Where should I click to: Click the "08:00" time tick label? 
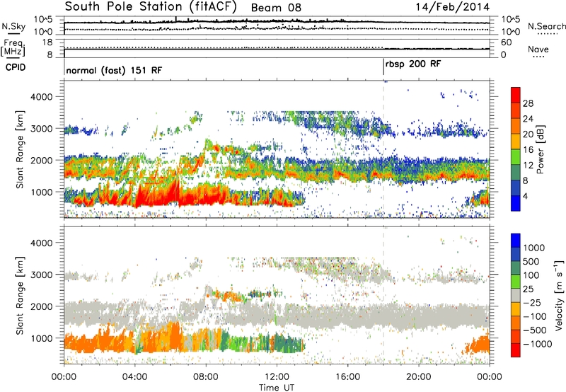[x=206, y=377]
